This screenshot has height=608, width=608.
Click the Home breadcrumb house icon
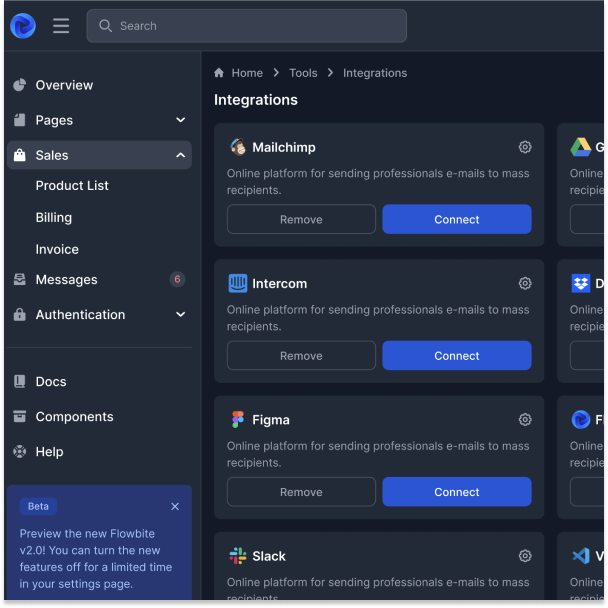coord(219,73)
